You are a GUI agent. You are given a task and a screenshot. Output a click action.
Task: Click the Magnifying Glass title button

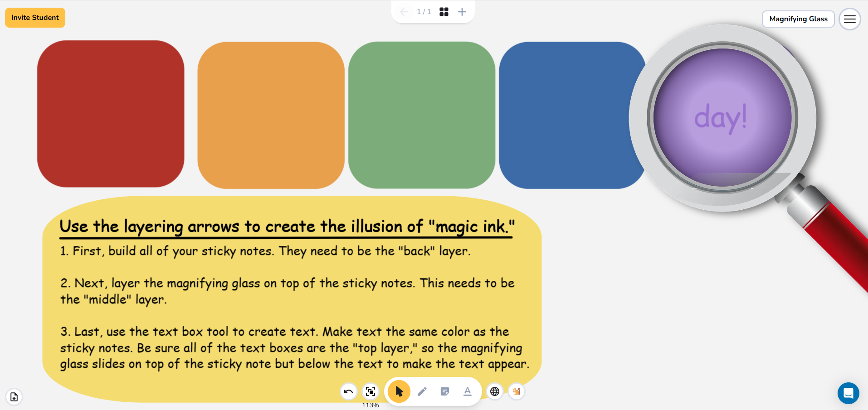tap(798, 19)
